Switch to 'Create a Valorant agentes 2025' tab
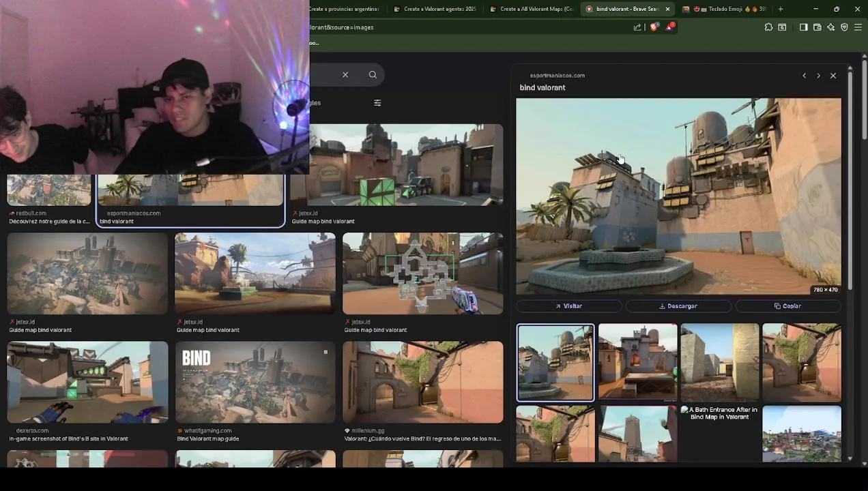Image resolution: width=868 pixels, height=491 pixels. click(435, 9)
